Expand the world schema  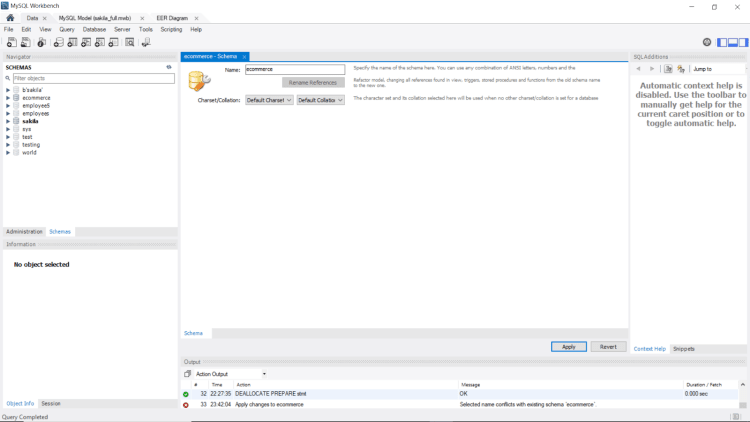(8, 153)
